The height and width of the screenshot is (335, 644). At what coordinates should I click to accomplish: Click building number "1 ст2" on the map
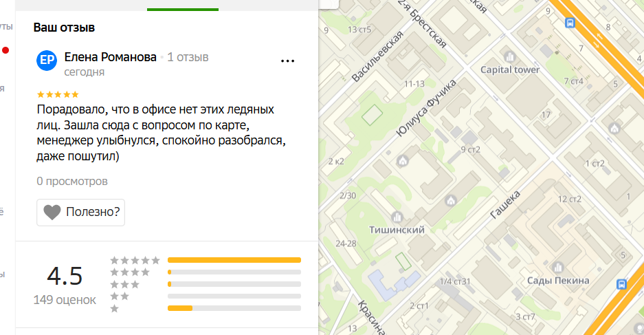[x=595, y=164]
